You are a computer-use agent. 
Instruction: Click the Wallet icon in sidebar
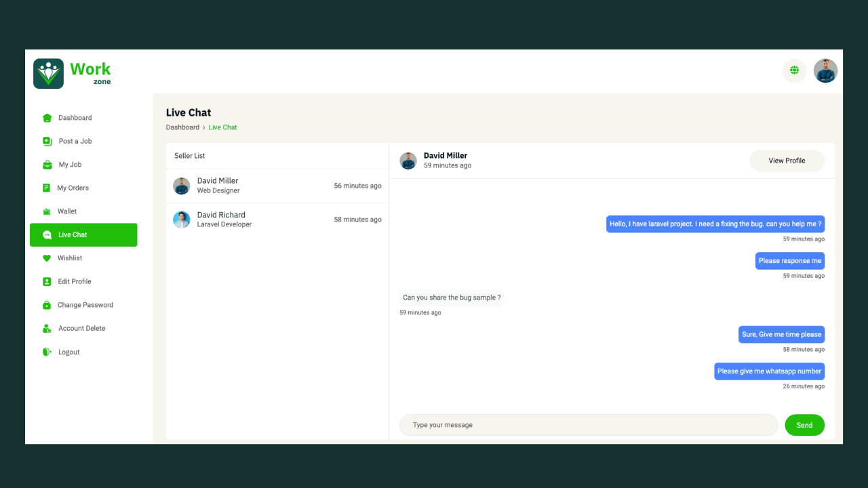tap(47, 211)
